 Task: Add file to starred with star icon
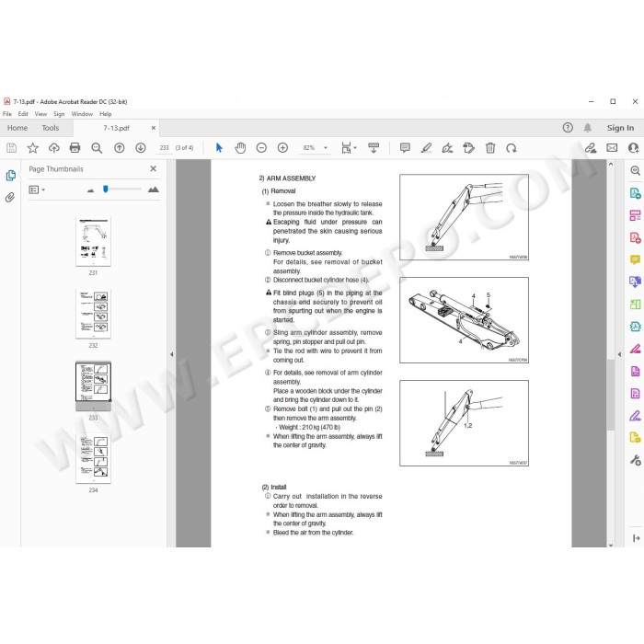pyautogui.click(x=33, y=148)
